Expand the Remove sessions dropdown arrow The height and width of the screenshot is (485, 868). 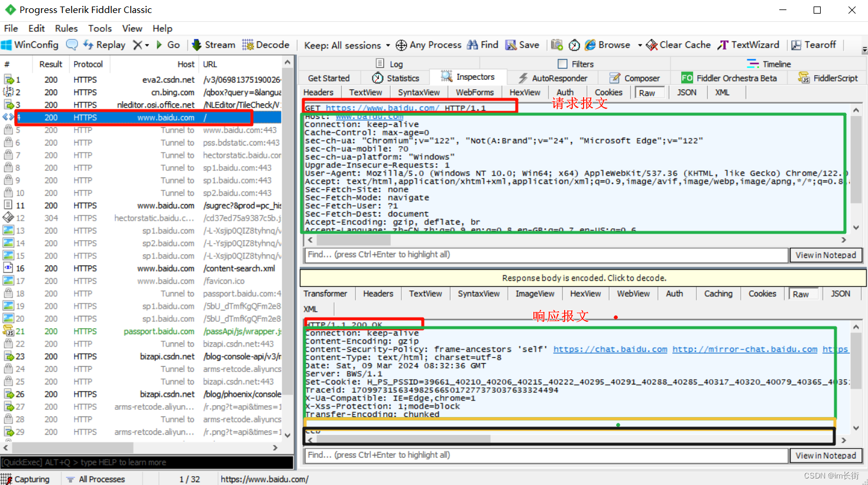(147, 46)
